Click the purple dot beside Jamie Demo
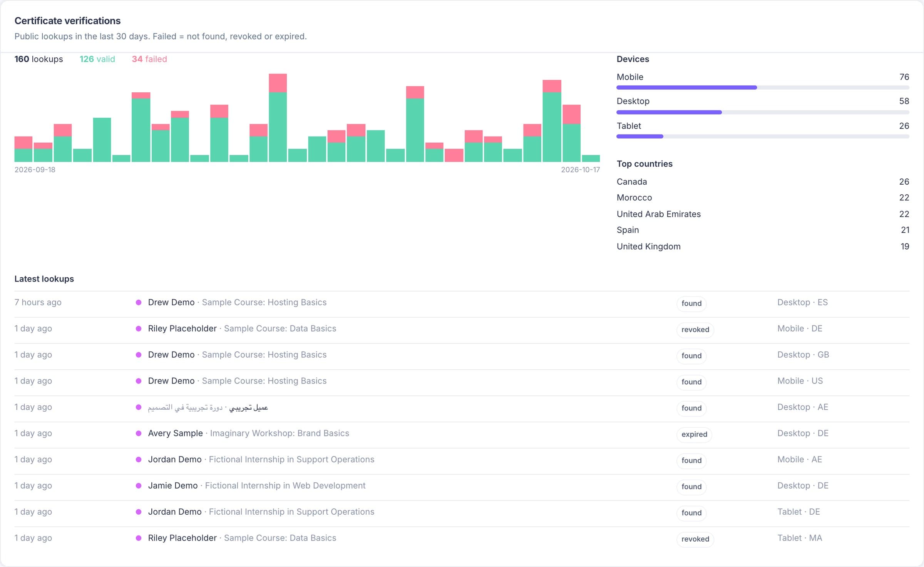924x567 pixels. [x=139, y=486]
